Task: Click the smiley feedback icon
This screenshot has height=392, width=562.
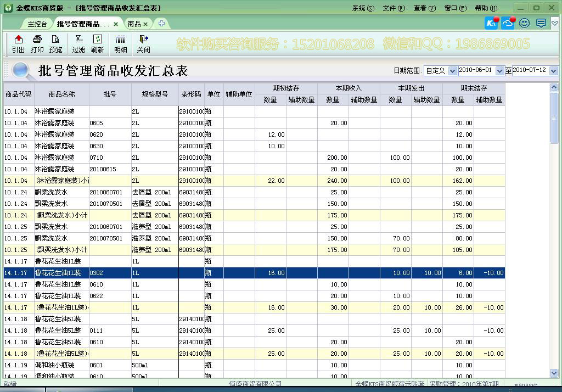Action: [524, 23]
